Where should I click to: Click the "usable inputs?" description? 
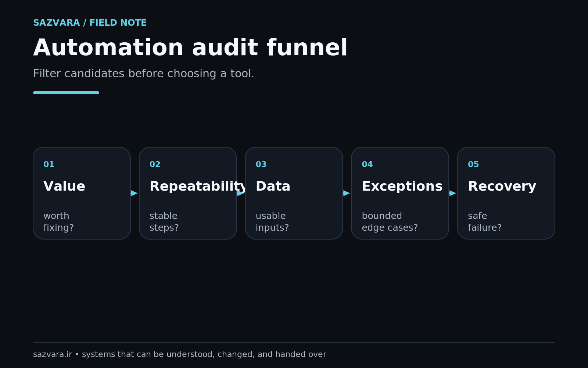(272, 222)
